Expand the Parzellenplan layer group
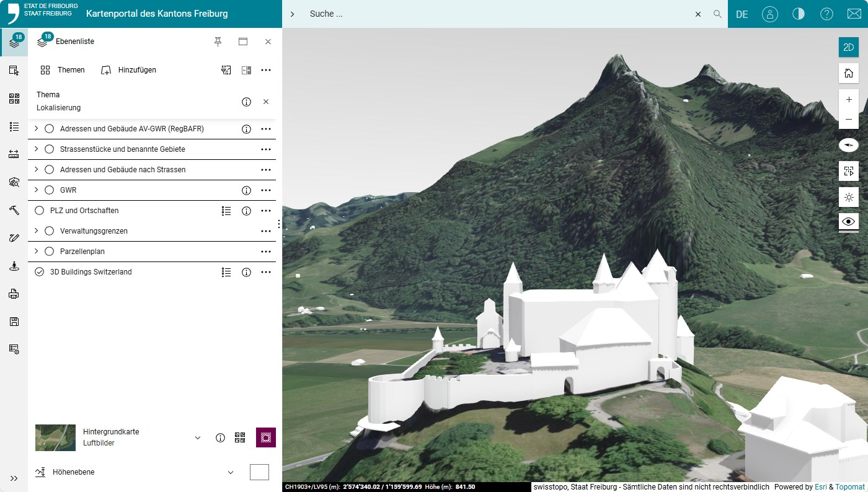 pos(36,252)
